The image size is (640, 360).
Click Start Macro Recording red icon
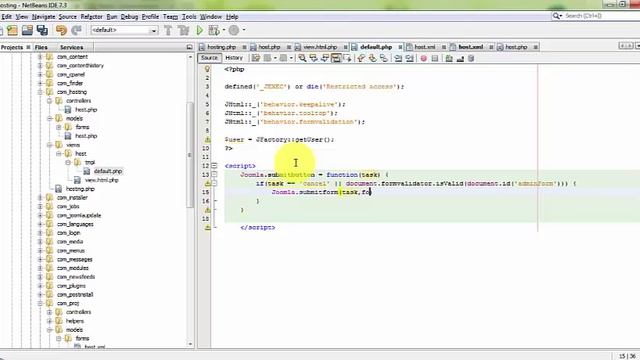tap(424, 58)
